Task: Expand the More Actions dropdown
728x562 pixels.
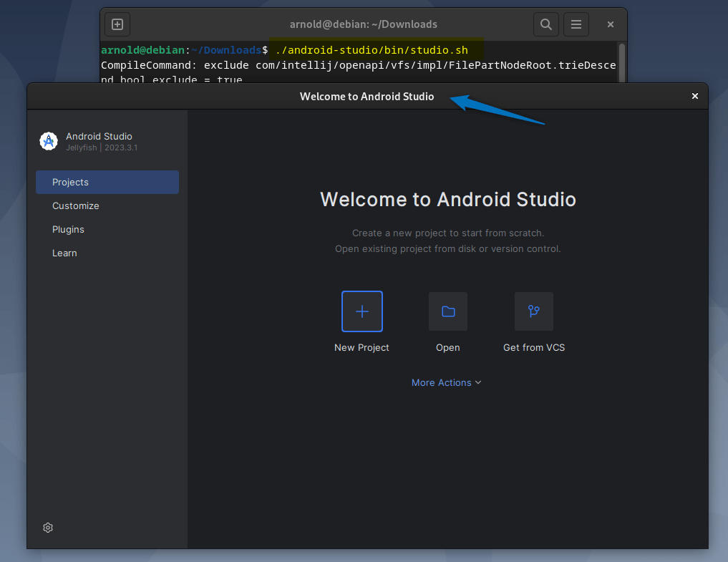Action: pyautogui.click(x=446, y=383)
